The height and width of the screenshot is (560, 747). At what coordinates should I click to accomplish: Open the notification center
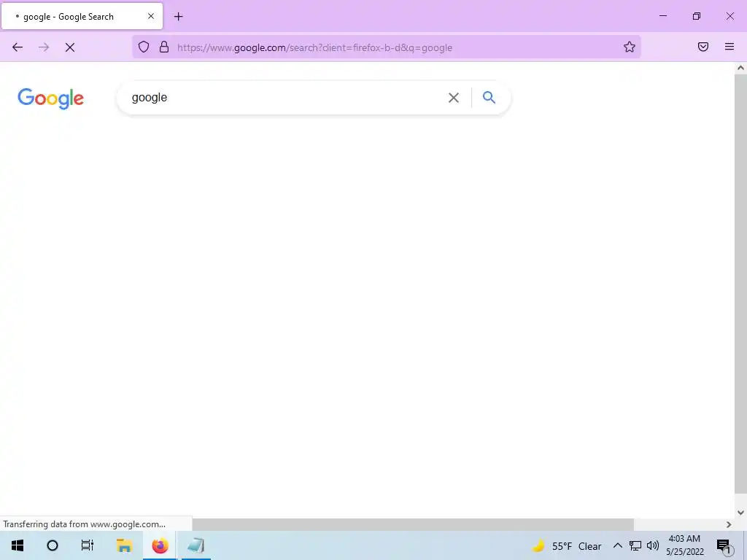point(724,546)
